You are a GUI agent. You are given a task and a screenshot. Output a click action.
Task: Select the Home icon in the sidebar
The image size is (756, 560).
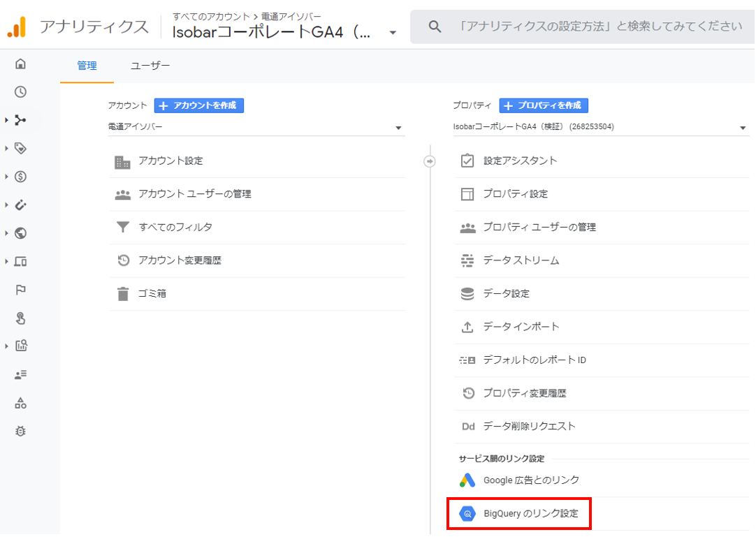tap(20, 64)
